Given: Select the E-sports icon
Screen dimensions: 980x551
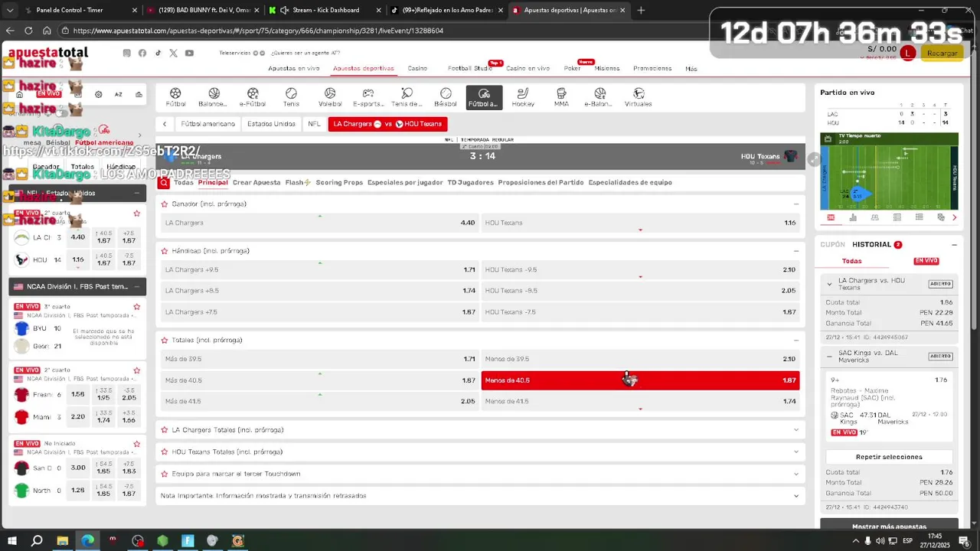Looking at the screenshot, I should [368, 97].
